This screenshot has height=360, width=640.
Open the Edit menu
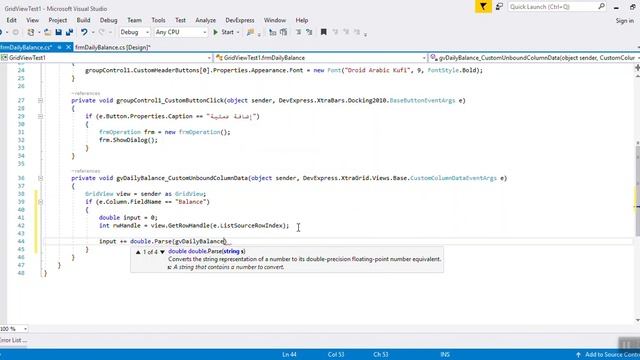point(11,20)
